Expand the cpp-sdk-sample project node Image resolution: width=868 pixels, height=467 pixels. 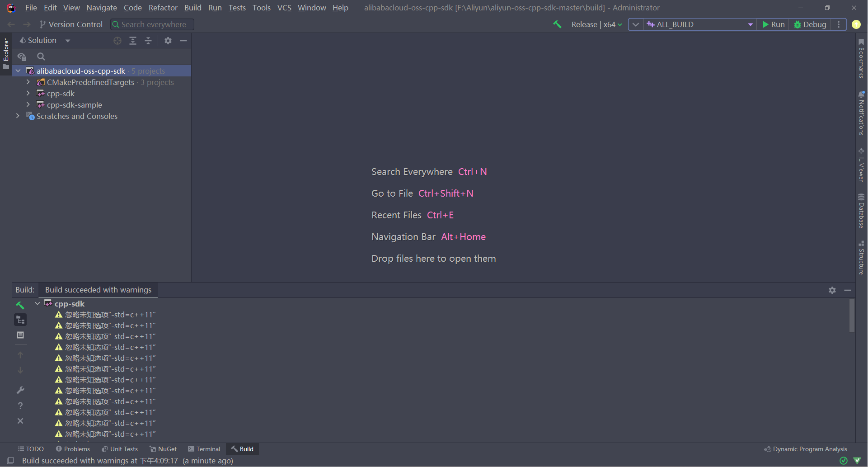pyautogui.click(x=28, y=104)
